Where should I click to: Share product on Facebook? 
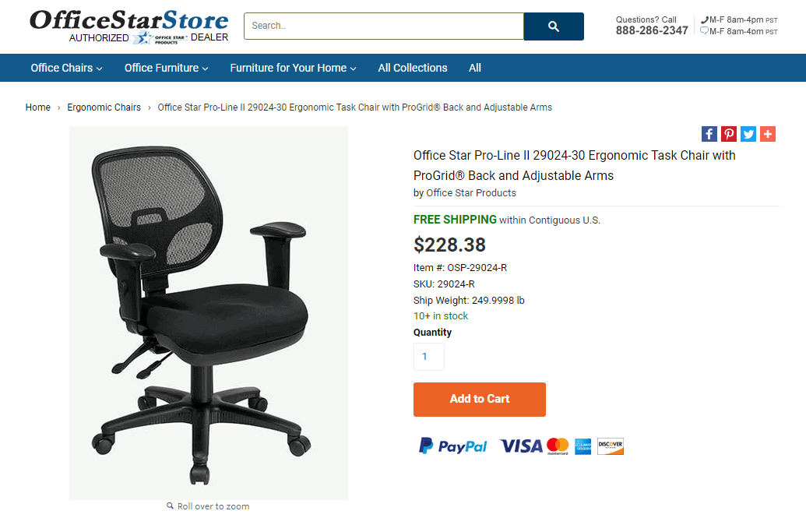click(709, 134)
